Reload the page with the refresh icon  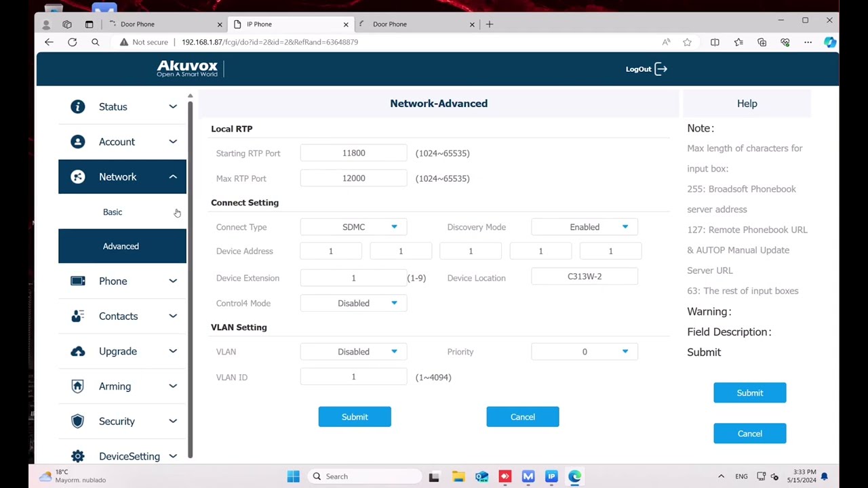coord(72,42)
